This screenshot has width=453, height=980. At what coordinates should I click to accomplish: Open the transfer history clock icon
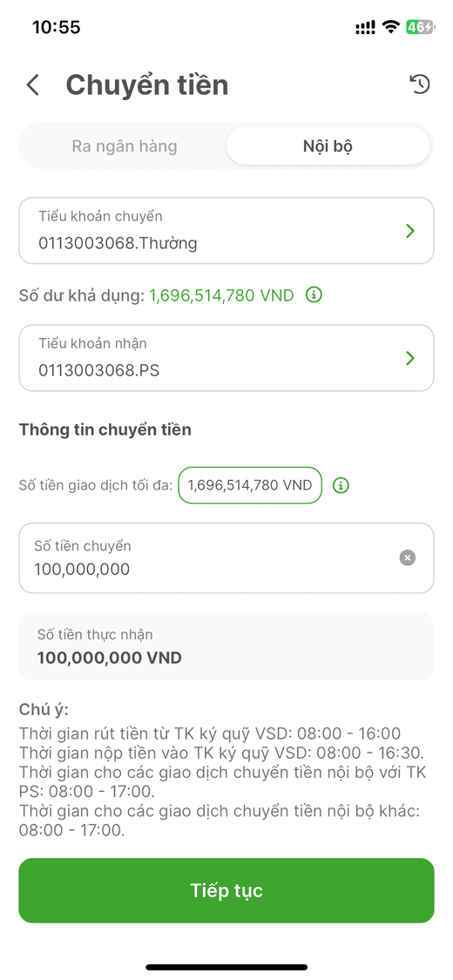[x=420, y=84]
